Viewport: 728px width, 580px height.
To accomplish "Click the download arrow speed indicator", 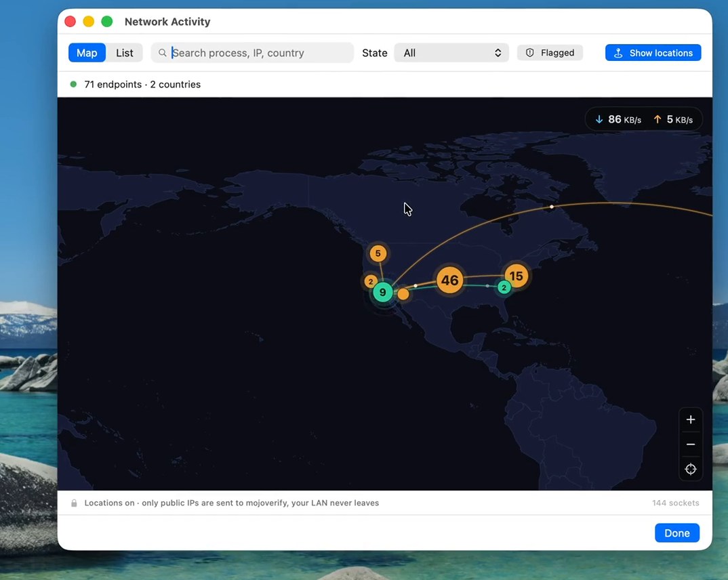I will pyautogui.click(x=599, y=120).
